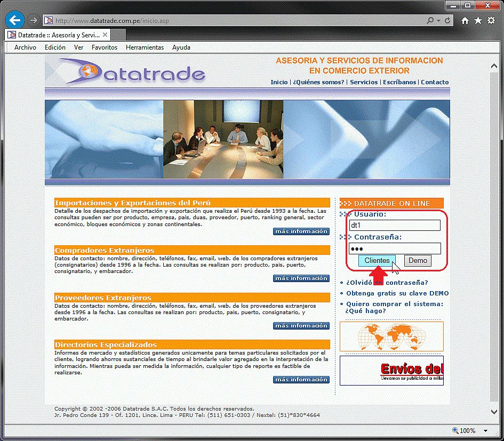Open Obtenga gratis su clave DEMO link
504x441 pixels.
click(397, 293)
